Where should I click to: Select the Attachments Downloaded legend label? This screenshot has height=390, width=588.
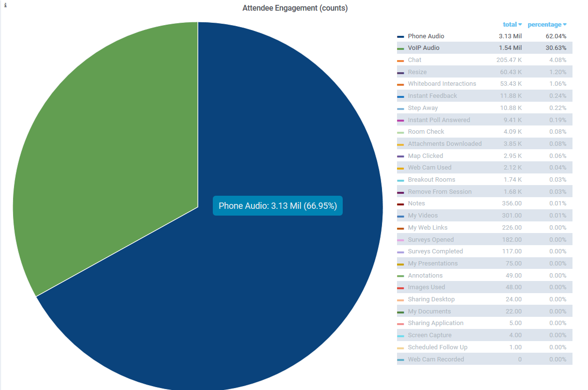pos(445,144)
